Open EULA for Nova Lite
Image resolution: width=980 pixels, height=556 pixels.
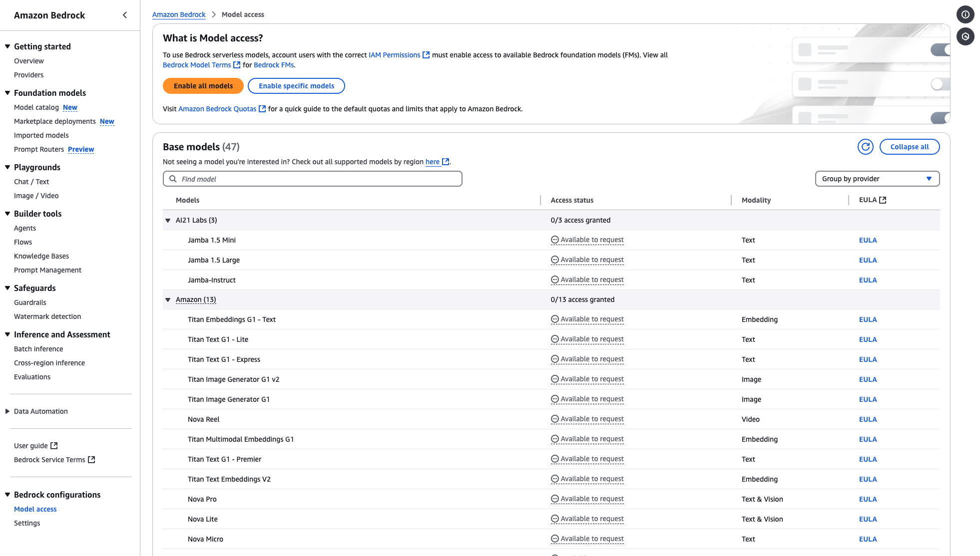click(x=868, y=519)
